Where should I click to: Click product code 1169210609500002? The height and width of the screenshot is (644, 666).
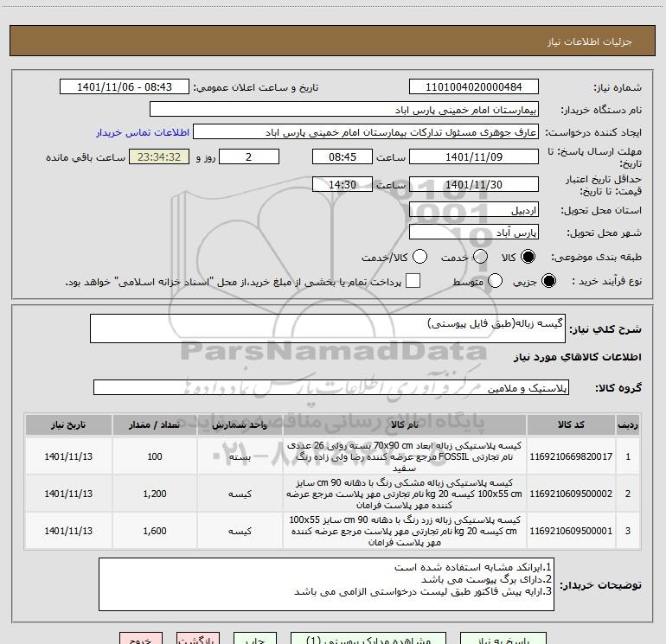tap(571, 494)
